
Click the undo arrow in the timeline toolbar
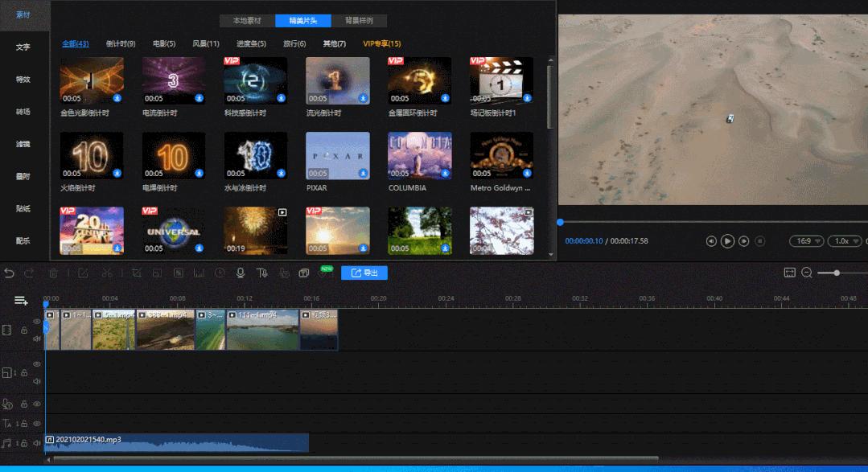10,273
